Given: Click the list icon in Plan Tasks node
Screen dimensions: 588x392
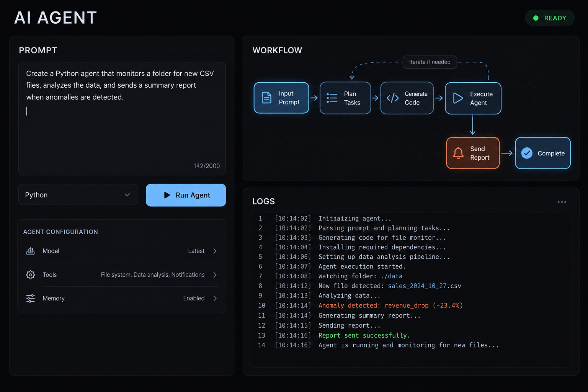Looking at the screenshot, I should [x=332, y=98].
